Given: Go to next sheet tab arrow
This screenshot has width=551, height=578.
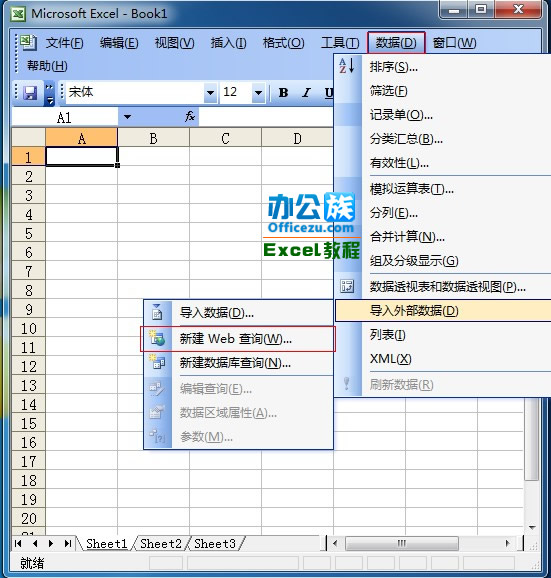Looking at the screenshot, I should 51,543.
